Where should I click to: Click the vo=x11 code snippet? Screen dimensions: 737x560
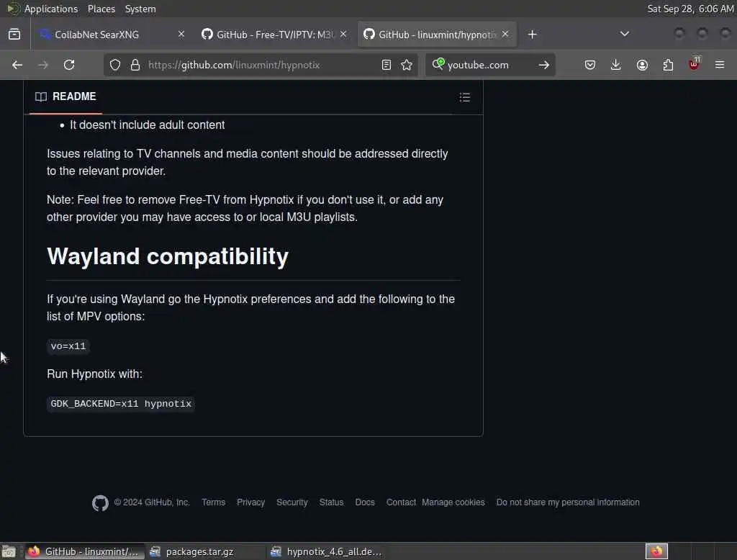[68, 346]
